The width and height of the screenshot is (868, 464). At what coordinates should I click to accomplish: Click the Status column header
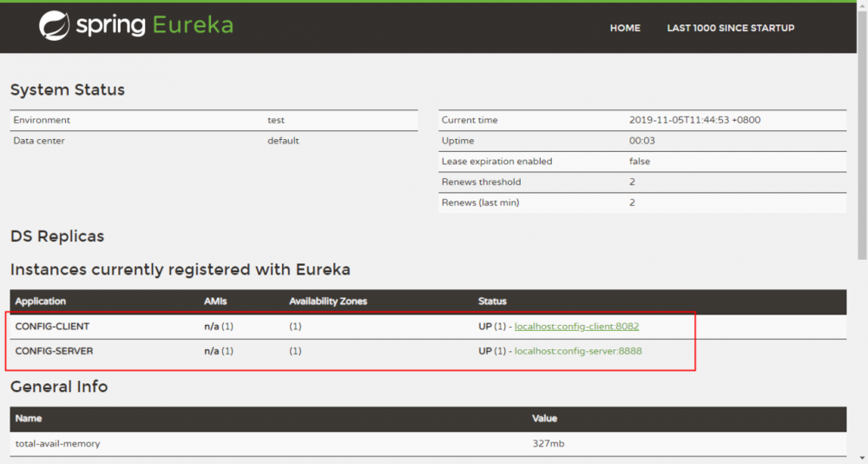(492, 301)
